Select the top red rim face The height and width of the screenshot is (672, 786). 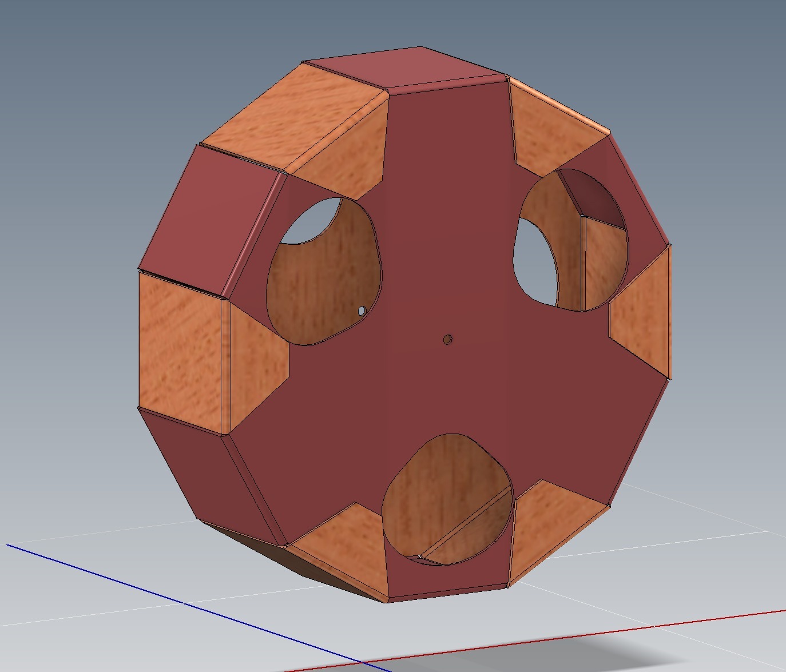tap(403, 69)
